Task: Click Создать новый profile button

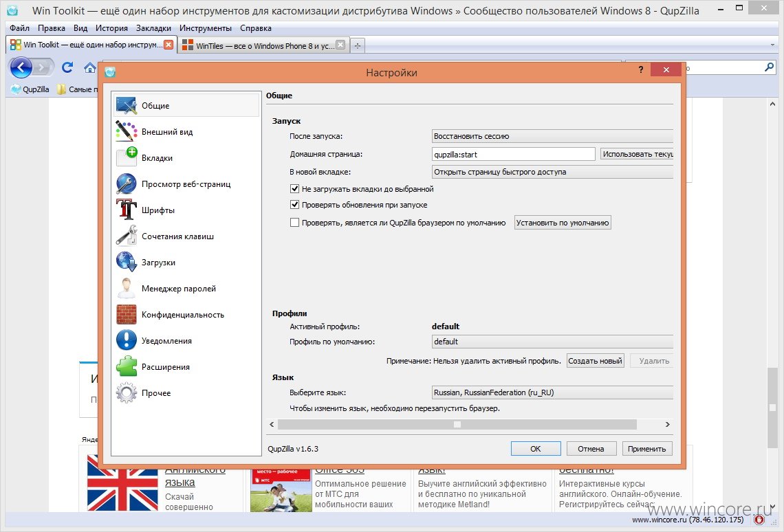Action: 595,361
